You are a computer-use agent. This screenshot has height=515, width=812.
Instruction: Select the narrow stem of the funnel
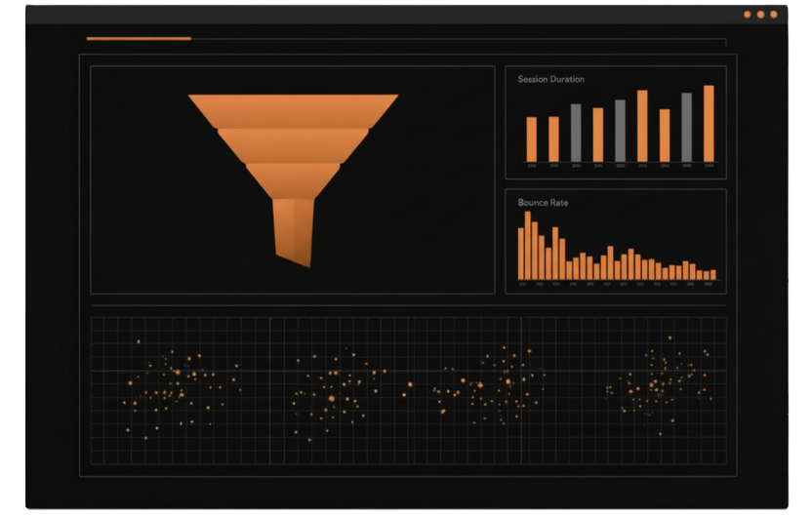pyautogui.click(x=293, y=229)
